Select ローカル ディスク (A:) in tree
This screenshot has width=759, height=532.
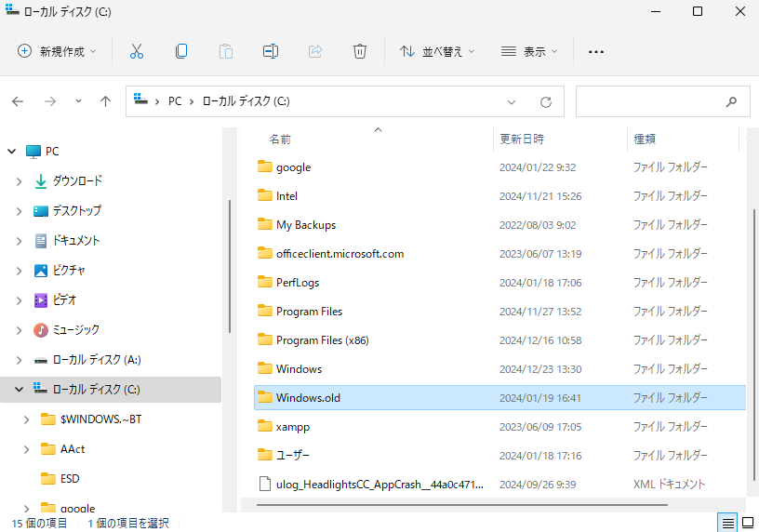click(97, 360)
